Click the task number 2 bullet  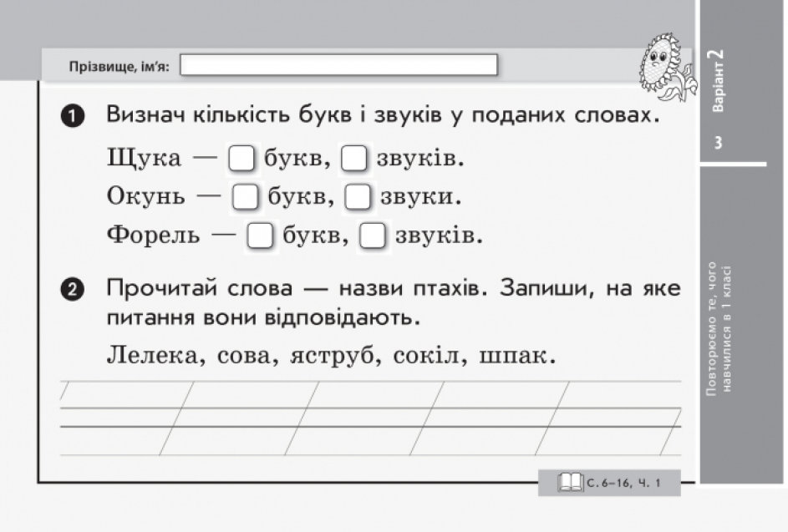pyautogui.click(x=73, y=290)
